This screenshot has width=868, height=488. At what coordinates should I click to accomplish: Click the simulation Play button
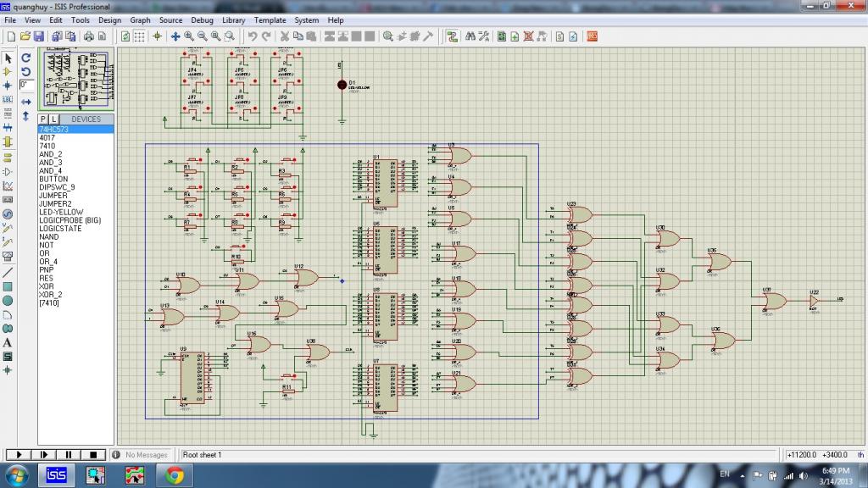click(19, 455)
